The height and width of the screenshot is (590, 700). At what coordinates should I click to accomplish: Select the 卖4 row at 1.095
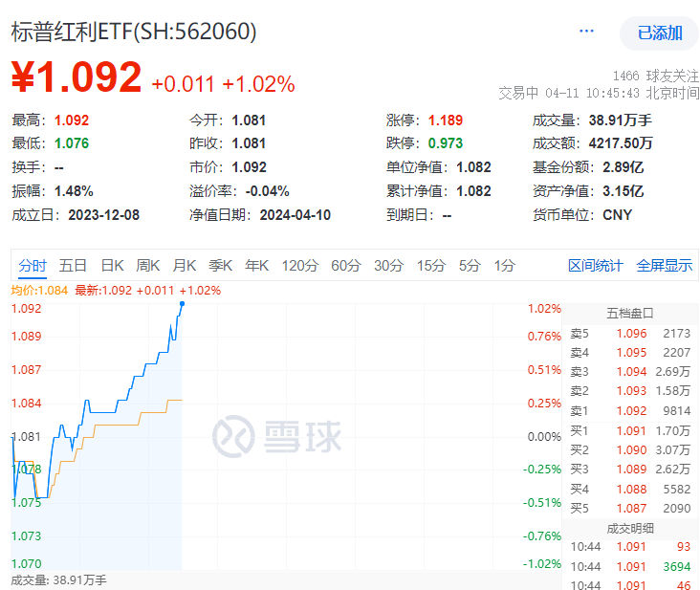(630, 353)
